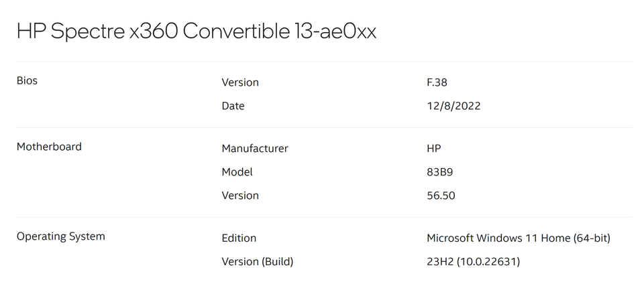The height and width of the screenshot is (284, 644).
Task: Click the Edition label
Action: pyautogui.click(x=239, y=238)
